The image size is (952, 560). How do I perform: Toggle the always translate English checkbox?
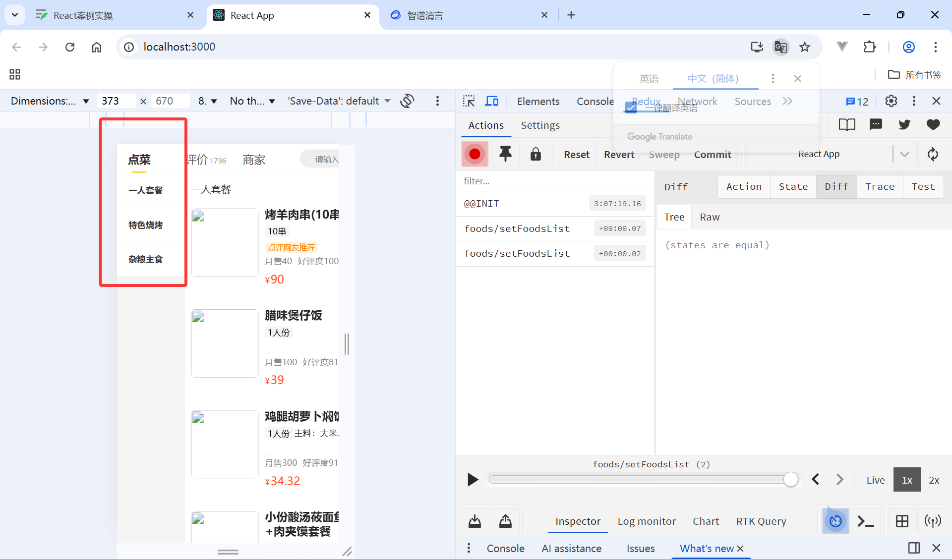tap(631, 108)
